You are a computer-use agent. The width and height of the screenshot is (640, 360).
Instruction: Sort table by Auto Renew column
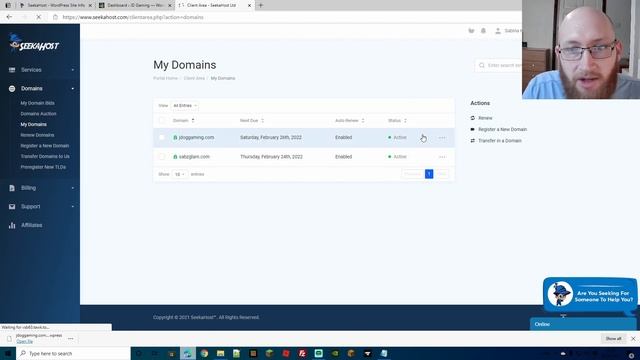coord(349,120)
